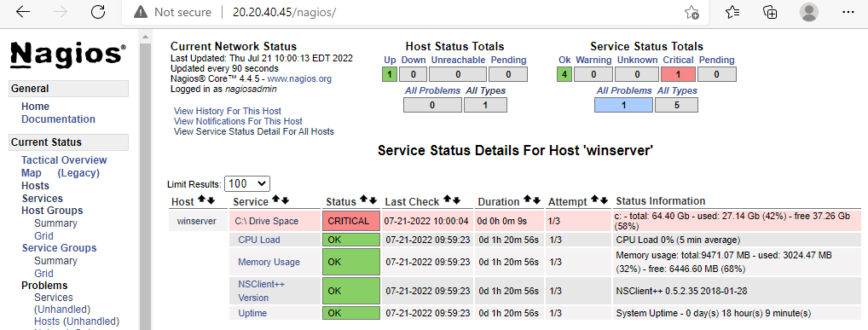Click the Not secure warning icon

coord(141,12)
